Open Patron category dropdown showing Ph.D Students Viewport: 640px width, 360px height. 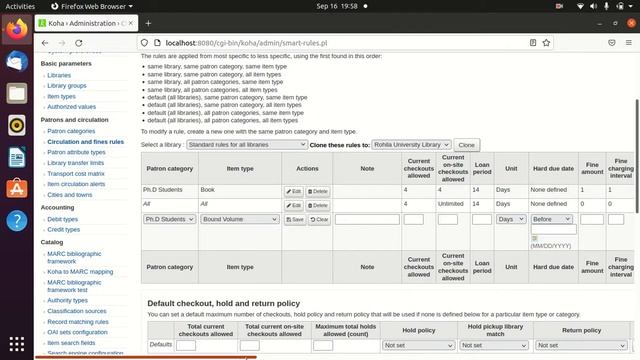point(169,219)
